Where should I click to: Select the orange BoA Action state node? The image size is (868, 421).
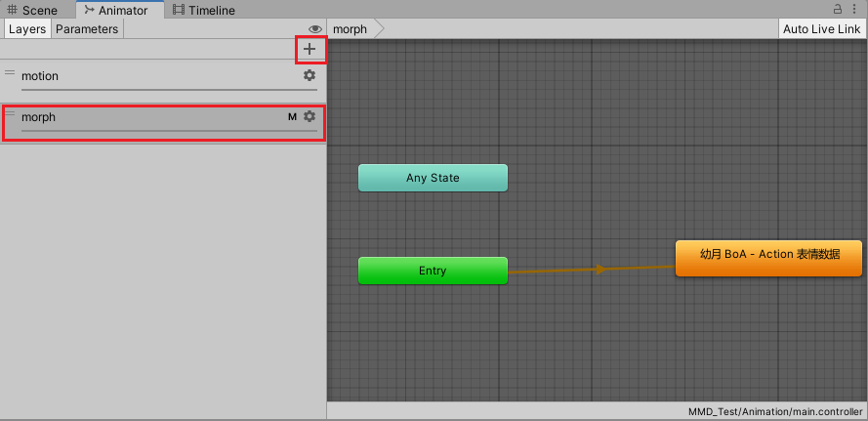768,258
